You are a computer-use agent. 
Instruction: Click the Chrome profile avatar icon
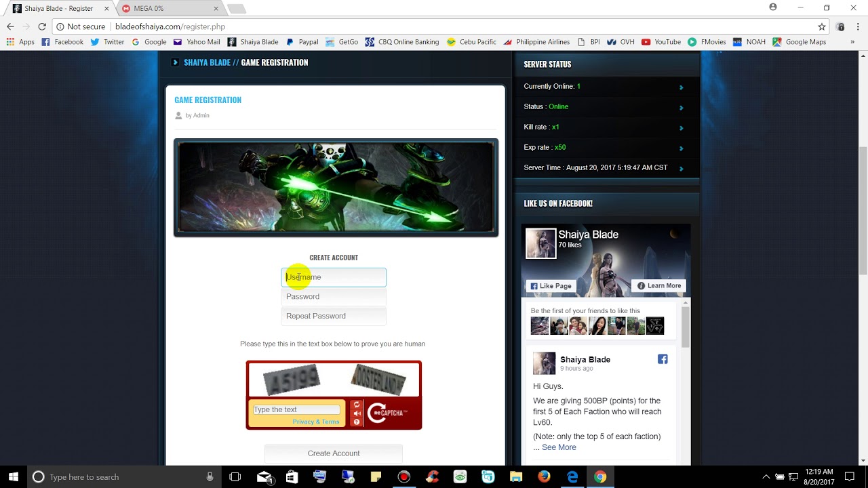tap(773, 7)
